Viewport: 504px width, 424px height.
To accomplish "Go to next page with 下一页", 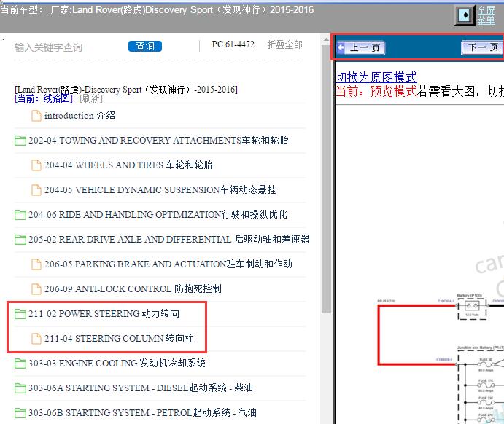I will (482, 48).
